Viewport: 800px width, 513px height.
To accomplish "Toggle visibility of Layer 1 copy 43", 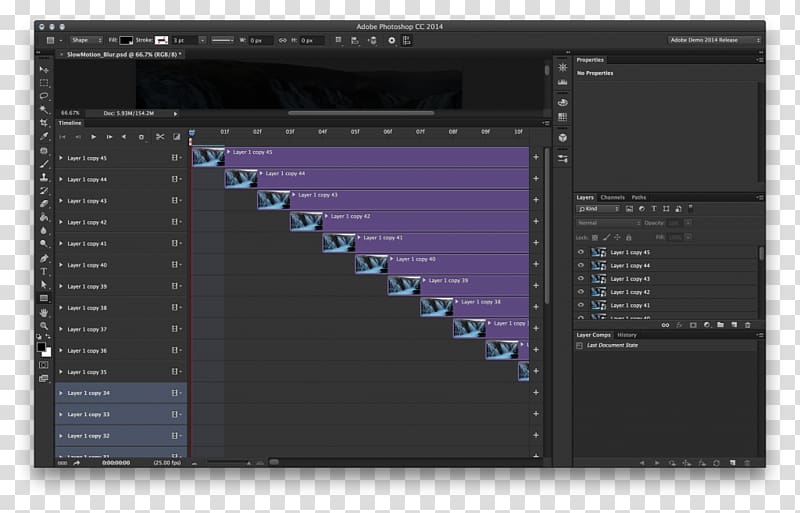I will [x=581, y=279].
